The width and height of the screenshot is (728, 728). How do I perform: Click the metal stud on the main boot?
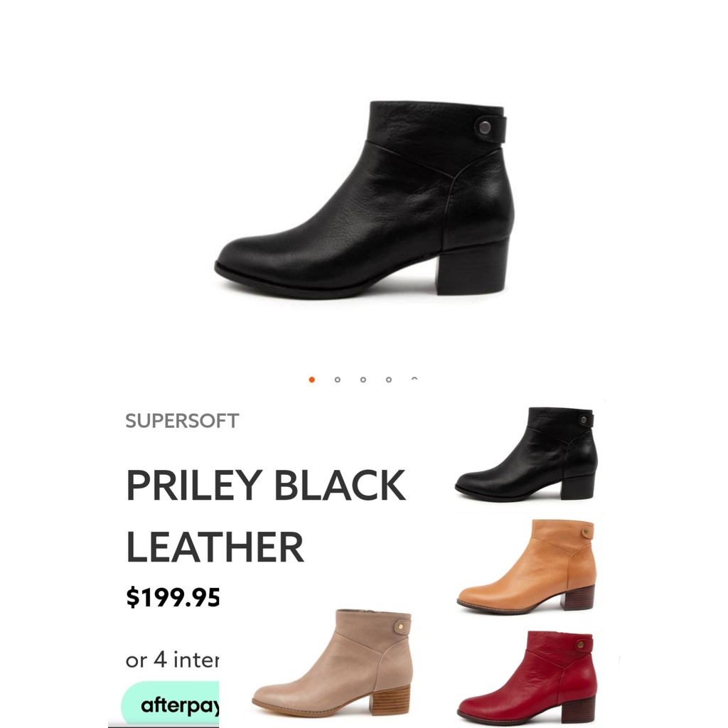pyautogui.click(x=485, y=127)
